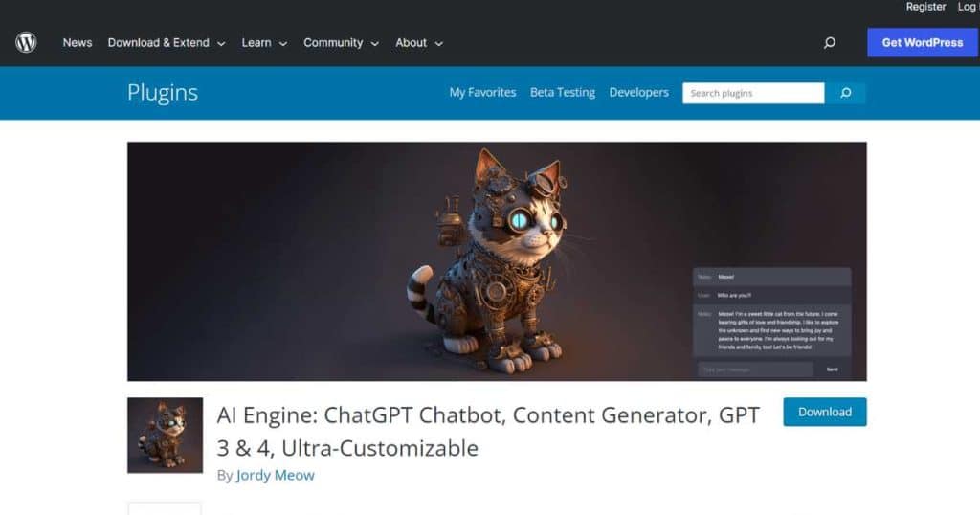Click the Get WordPress button
The image size is (980, 515).
(923, 42)
